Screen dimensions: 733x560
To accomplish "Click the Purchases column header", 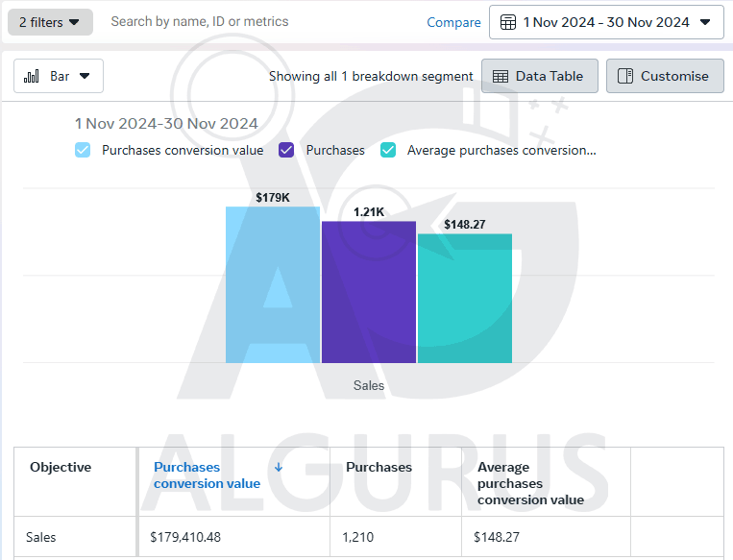I will pyautogui.click(x=379, y=467).
